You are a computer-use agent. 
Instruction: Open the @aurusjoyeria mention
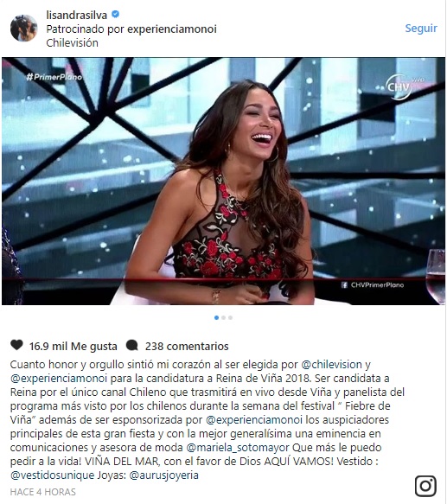coord(163,475)
